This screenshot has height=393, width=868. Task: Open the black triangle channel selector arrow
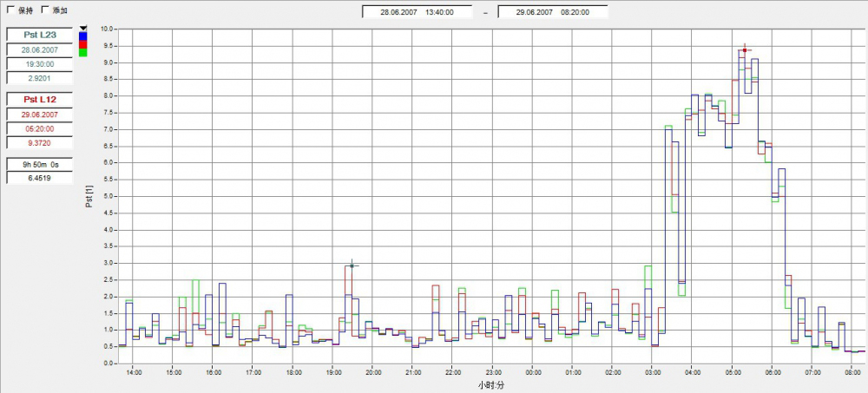(82, 29)
